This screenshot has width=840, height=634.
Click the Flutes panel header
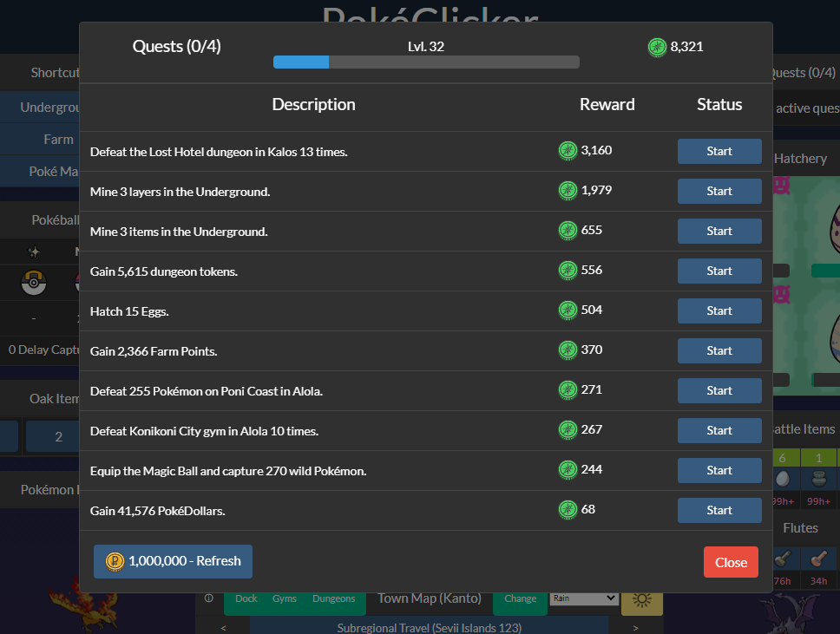806,528
